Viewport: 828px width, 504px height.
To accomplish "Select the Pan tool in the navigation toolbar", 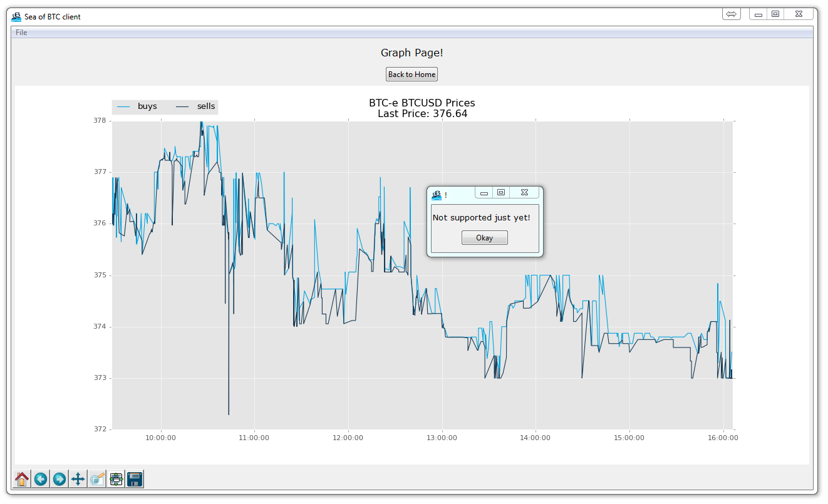I will pyautogui.click(x=78, y=478).
